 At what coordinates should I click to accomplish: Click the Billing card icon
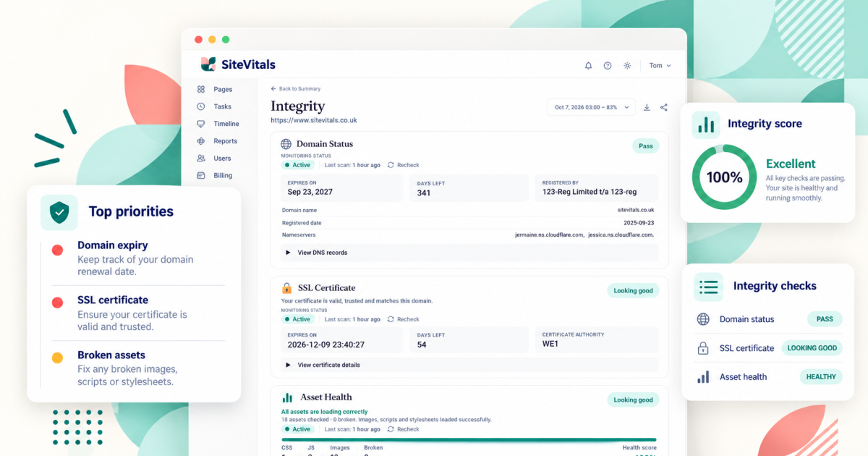pyautogui.click(x=200, y=175)
